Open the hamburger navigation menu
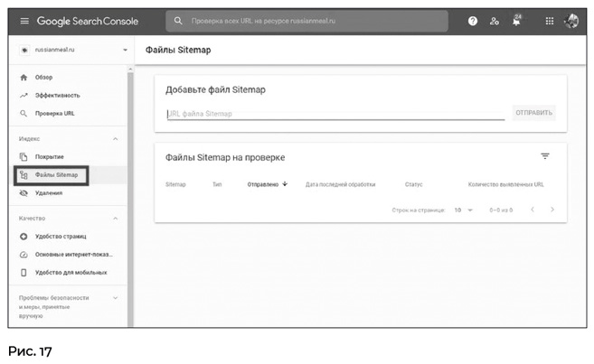Screen dimensions: 594x364 pyautogui.click(x=24, y=21)
